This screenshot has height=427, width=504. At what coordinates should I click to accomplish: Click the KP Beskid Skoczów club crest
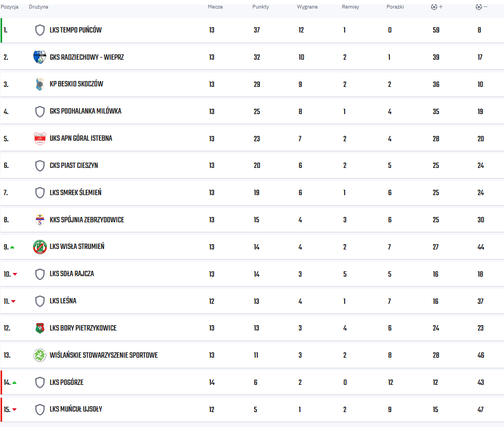[x=40, y=84]
